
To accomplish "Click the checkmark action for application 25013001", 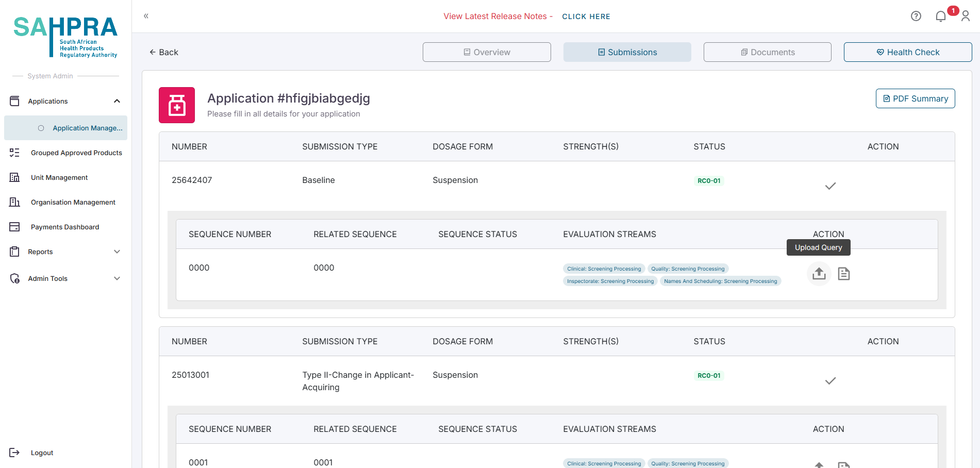I will 830,381.
